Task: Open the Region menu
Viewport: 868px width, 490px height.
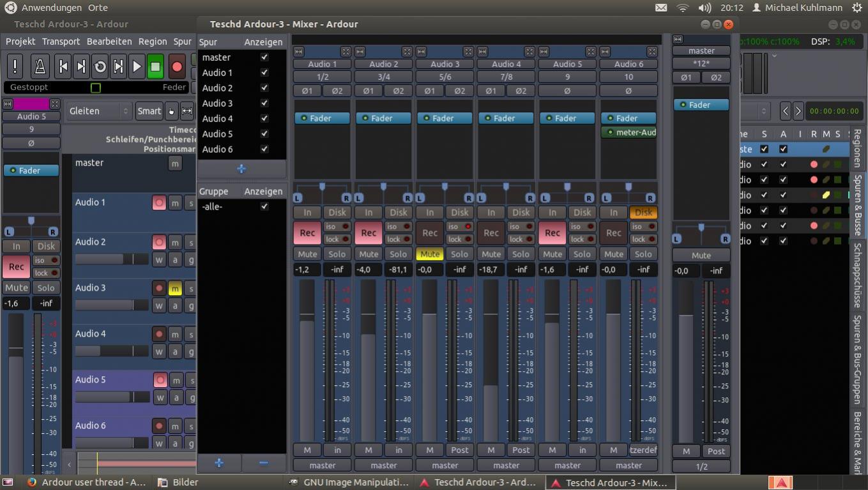Action: tap(153, 42)
